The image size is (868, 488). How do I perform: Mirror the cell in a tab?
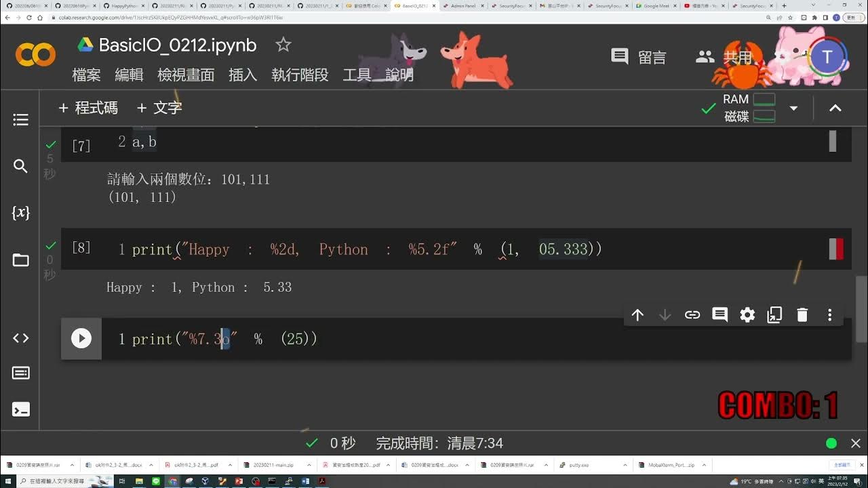(x=774, y=314)
